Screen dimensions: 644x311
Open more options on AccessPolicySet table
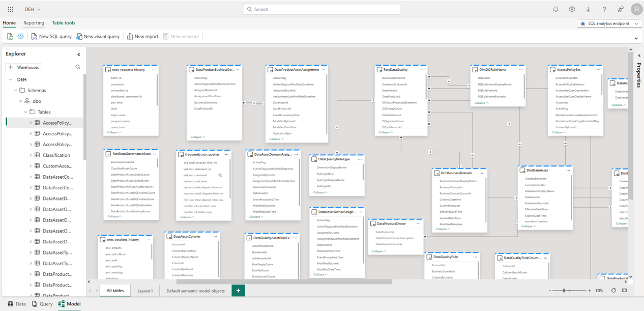click(598, 70)
